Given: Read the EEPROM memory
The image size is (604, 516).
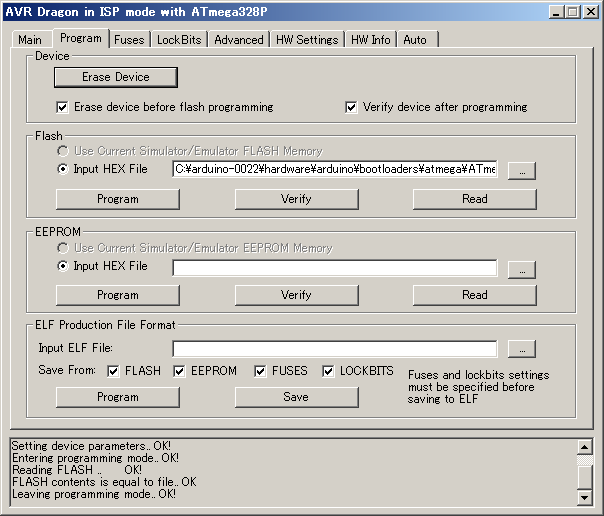Looking at the screenshot, I should 475,295.
